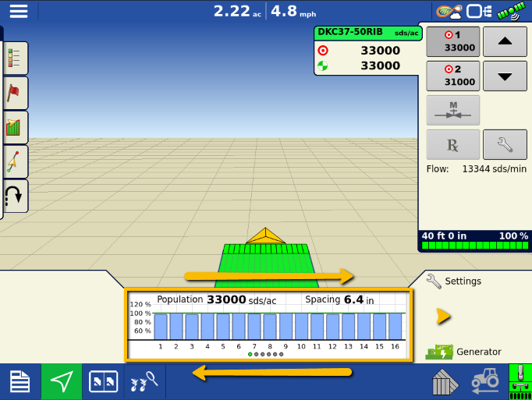This screenshot has height=400, width=532.
Task: Tap the actual rate 33000 value
Action: tap(380, 65)
